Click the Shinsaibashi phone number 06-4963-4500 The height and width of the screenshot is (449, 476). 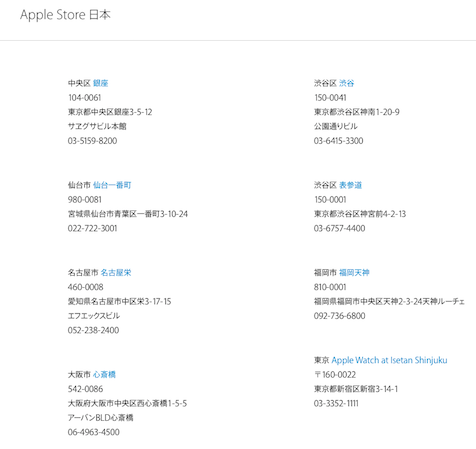(x=94, y=432)
